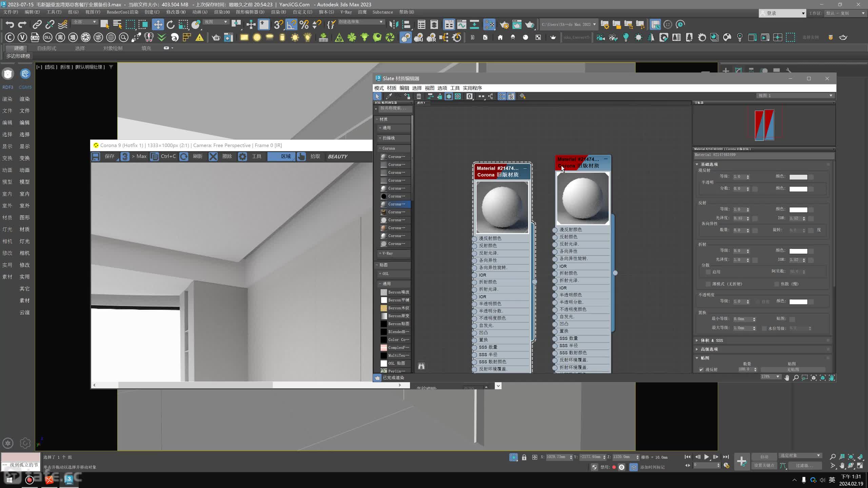Click the 3ds Max taskbar icon
This screenshot has width=868, height=488.
coord(69,480)
